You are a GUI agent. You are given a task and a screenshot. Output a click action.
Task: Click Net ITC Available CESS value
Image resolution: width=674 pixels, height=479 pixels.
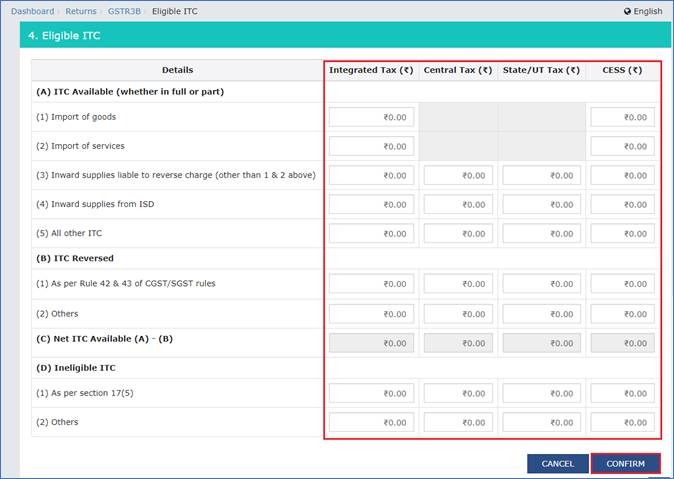click(622, 343)
